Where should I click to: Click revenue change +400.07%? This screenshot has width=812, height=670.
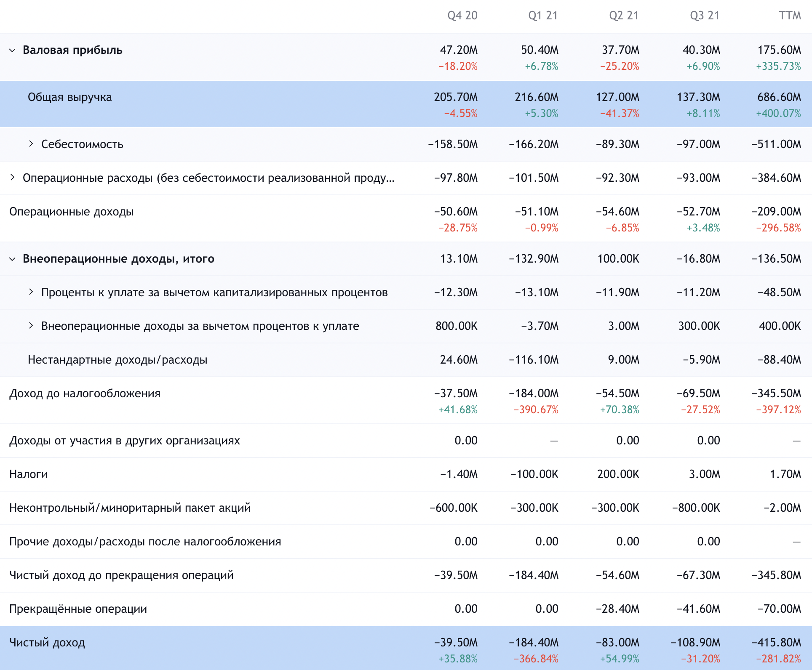779,114
